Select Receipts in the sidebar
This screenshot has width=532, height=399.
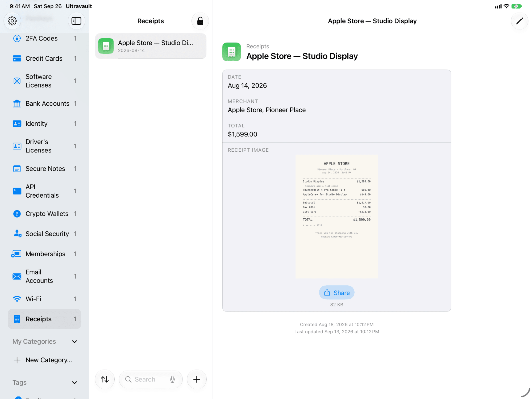[44, 319]
